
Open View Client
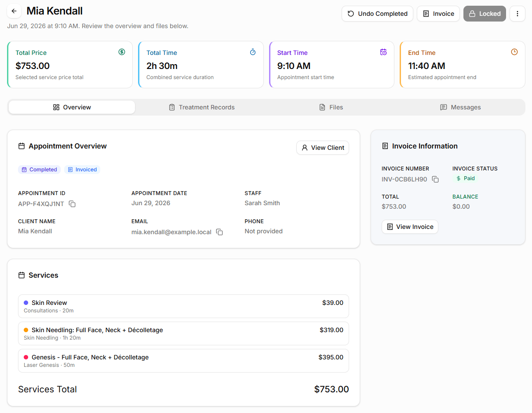[323, 148]
